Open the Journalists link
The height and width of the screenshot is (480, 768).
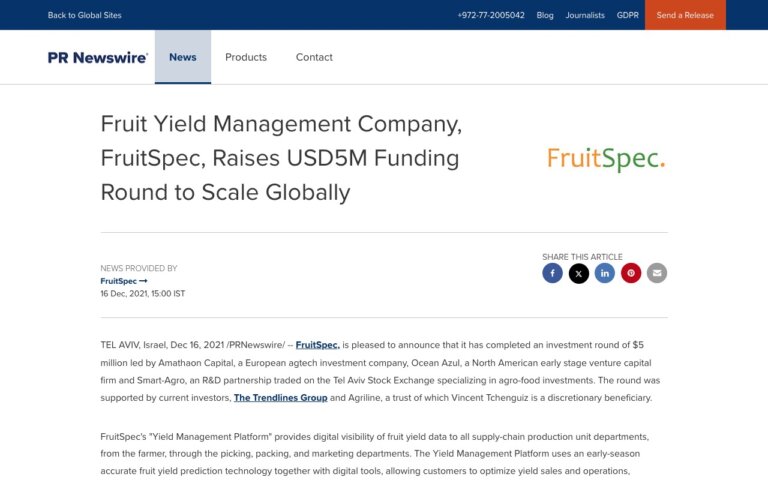[585, 15]
